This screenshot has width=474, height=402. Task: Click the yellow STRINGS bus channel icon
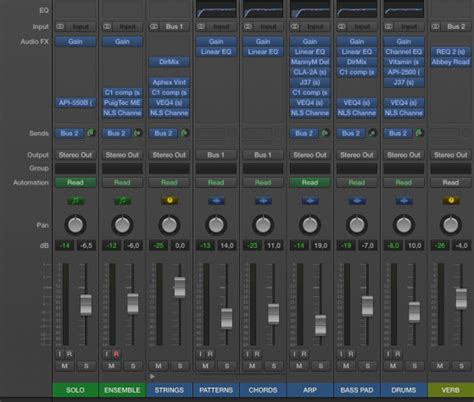[x=169, y=201]
